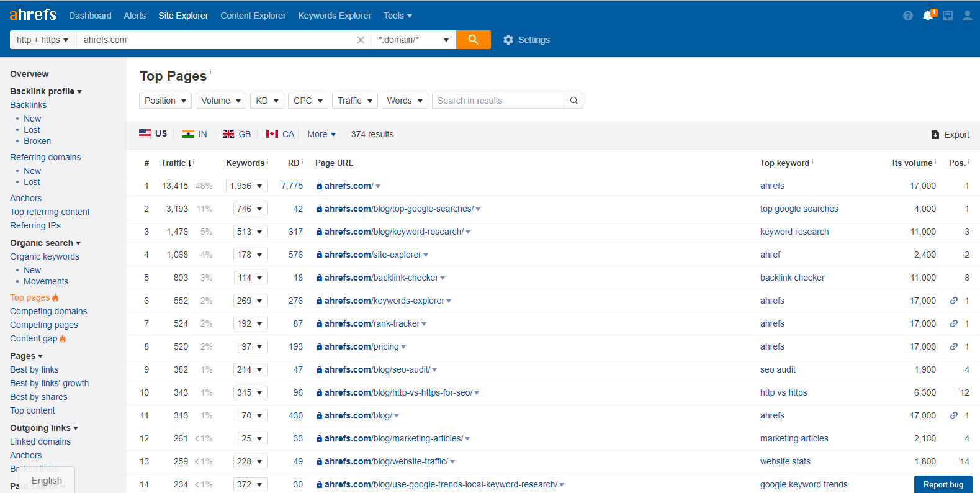Open the notifications bell icon
The height and width of the screenshot is (493, 980).
click(928, 16)
